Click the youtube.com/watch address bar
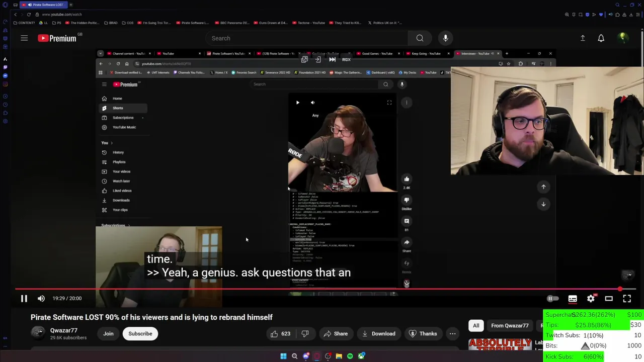This screenshot has height=362, width=644. 62,14
